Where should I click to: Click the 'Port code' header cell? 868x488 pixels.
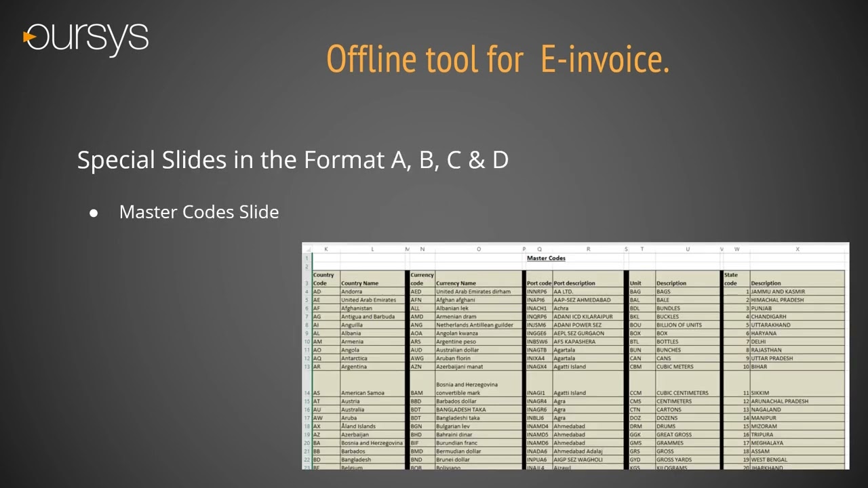pyautogui.click(x=539, y=279)
